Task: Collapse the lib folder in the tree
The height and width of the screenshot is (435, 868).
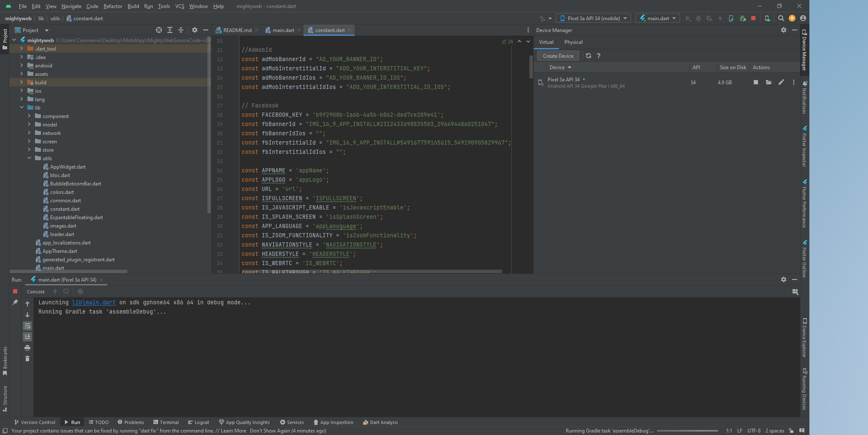Action: (21, 107)
